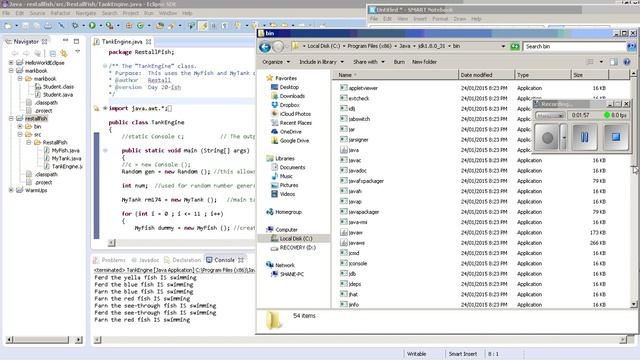Open the view options dropdown arrow in Explorer
The height and width of the screenshot is (360, 640).
click(601, 62)
